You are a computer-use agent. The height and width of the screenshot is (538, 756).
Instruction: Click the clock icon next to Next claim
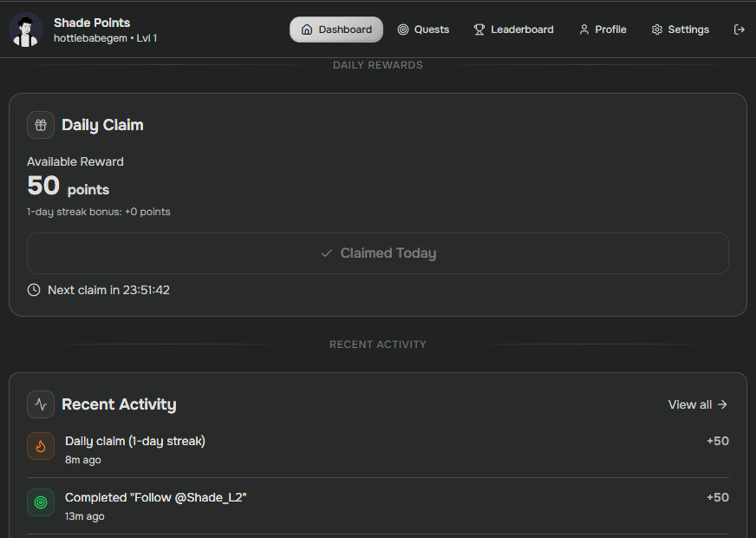click(x=34, y=290)
